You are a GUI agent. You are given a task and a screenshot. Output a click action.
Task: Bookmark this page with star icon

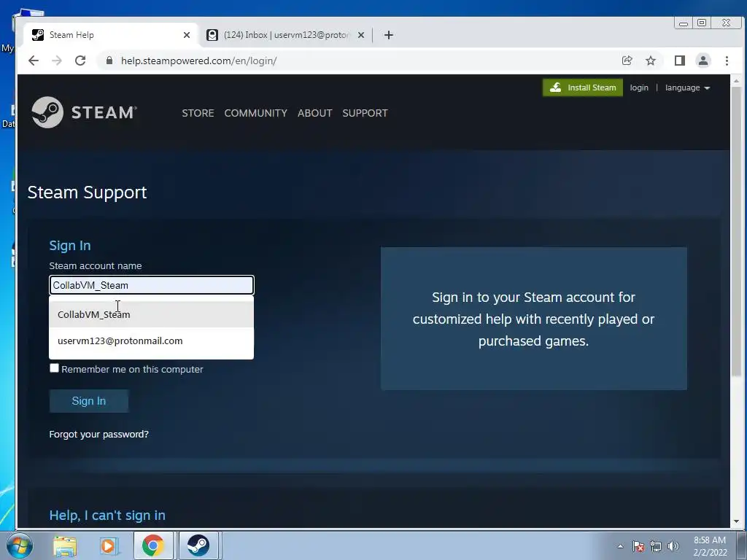[x=650, y=61]
